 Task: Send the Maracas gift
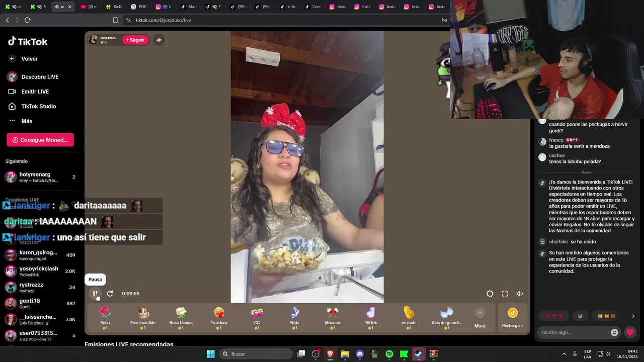pyautogui.click(x=333, y=318)
